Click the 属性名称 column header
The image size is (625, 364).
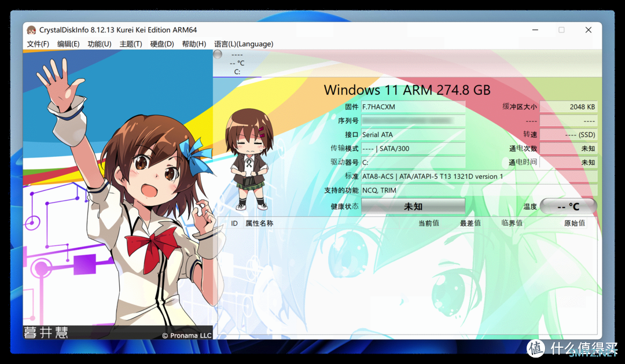pos(259,223)
